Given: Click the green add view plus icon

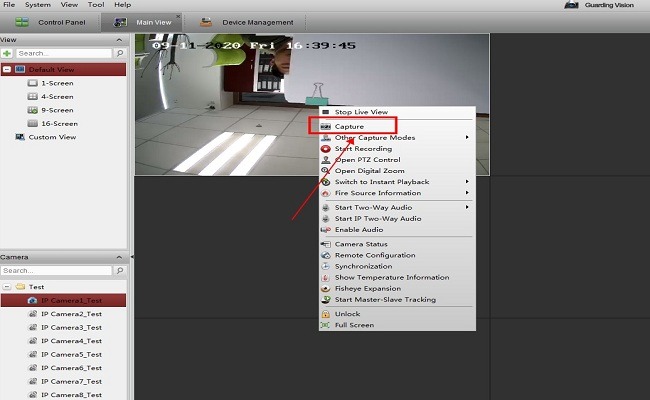Looking at the screenshot, I should tap(7, 53).
